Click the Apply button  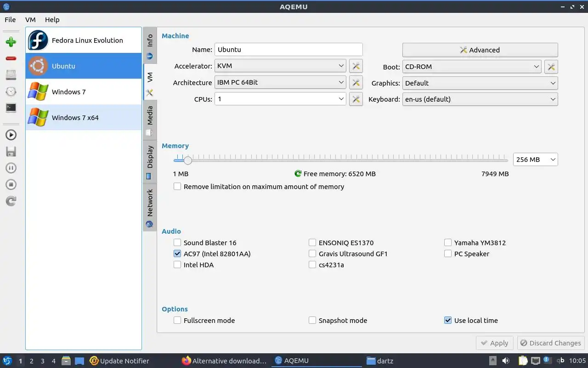click(495, 343)
